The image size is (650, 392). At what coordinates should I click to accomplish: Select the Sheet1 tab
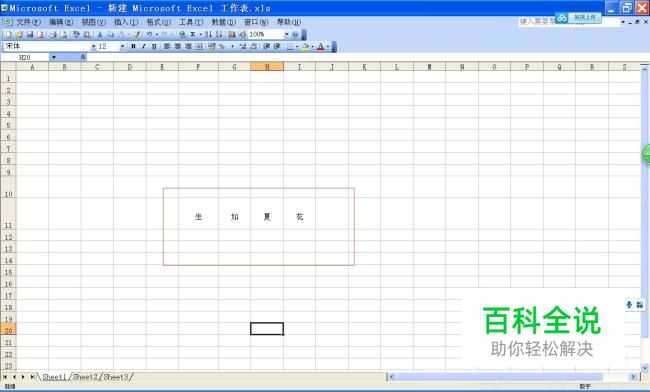(x=54, y=377)
